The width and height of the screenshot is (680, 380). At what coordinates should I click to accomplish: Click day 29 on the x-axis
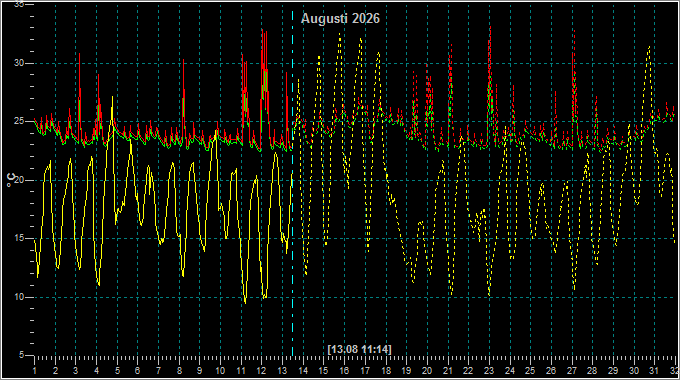[x=613, y=371]
